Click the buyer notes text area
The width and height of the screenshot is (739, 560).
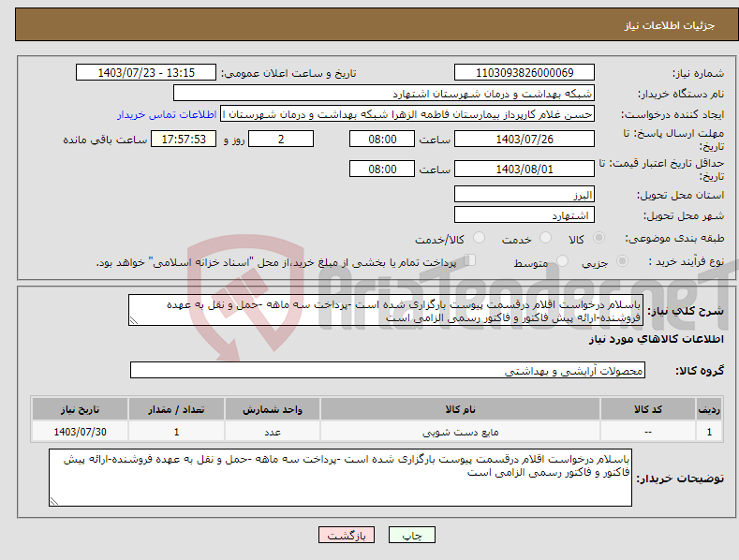click(x=340, y=478)
